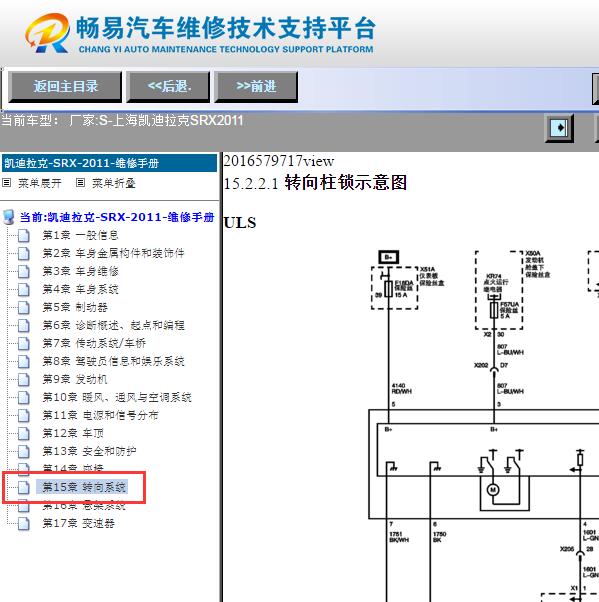This screenshot has height=602, width=599.
Task: Click page icon beside 第4章 车身系统
Action: coord(24,289)
